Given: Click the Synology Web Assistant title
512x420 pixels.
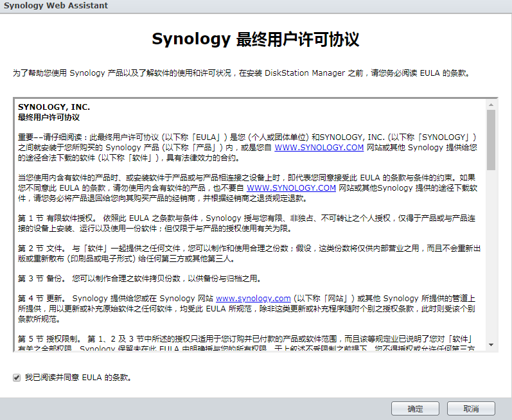Looking at the screenshot, I should pyautogui.click(x=56, y=6).
